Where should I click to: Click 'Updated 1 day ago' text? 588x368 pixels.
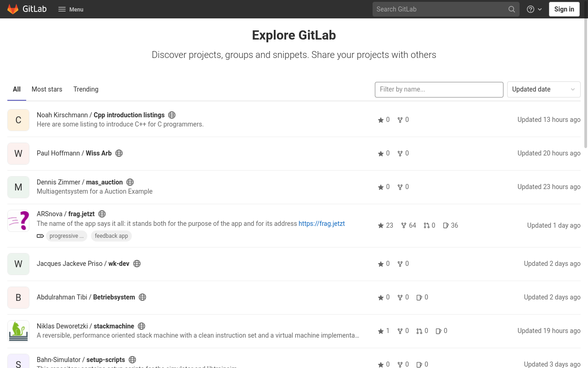pyautogui.click(x=554, y=225)
